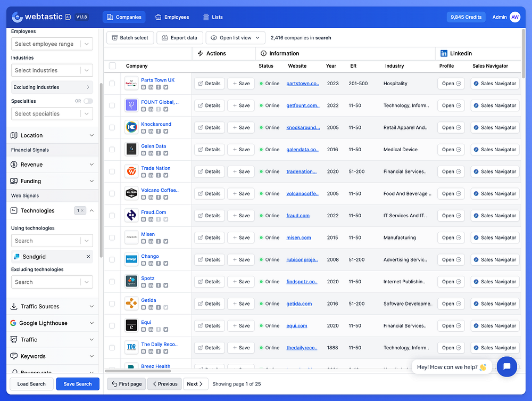Viewport: 532px width, 401px height.
Task: Open the Admin AW avatar
Action: [514, 17]
